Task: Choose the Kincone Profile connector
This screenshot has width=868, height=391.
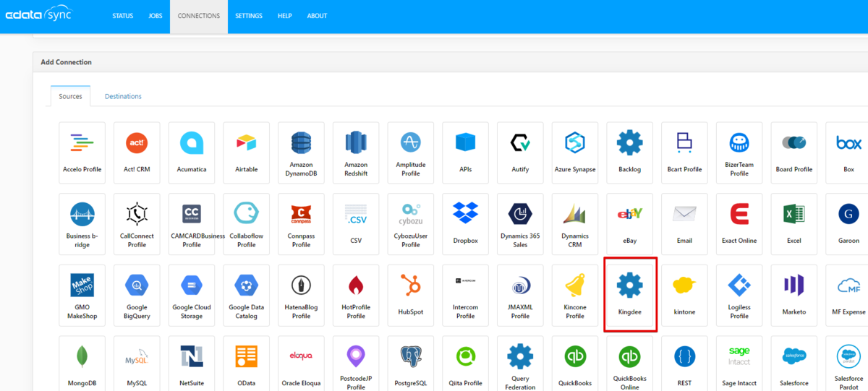Action: [575, 296]
